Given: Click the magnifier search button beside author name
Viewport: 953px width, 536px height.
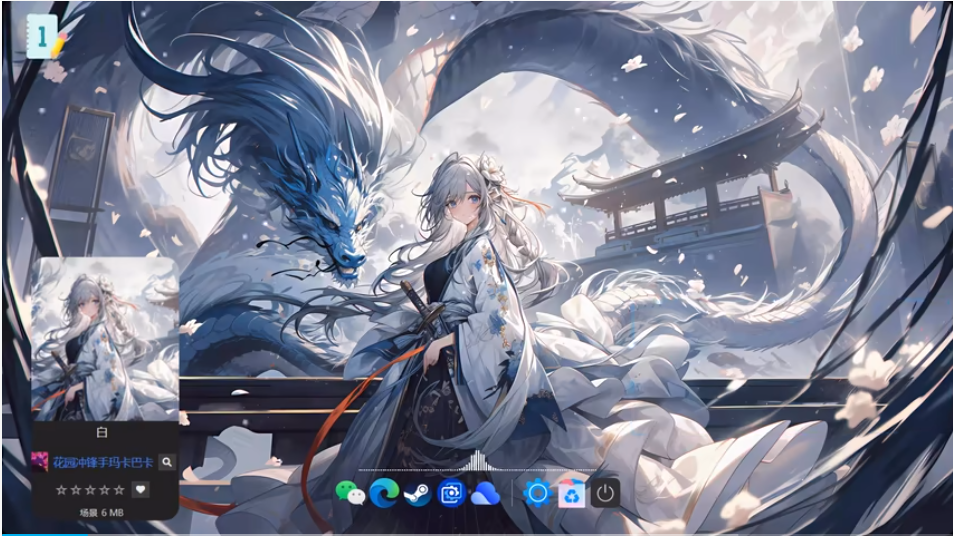Looking at the screenshot, I should pos(167,462).
